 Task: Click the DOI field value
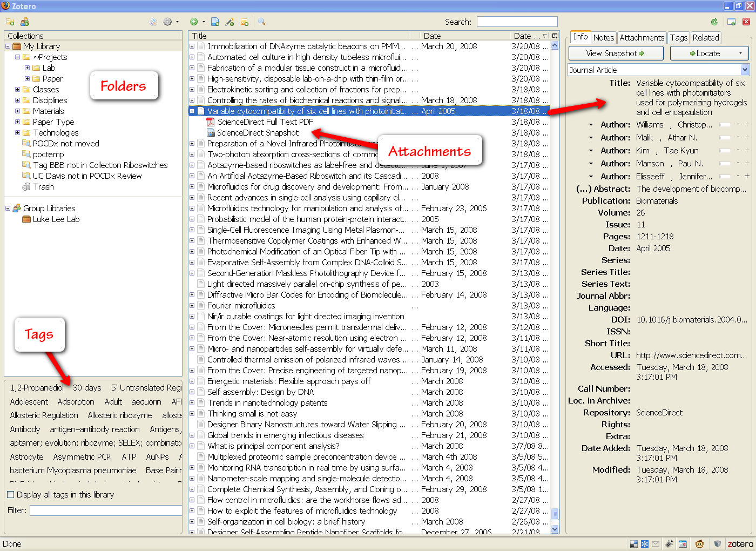click(x=692, y=320)
